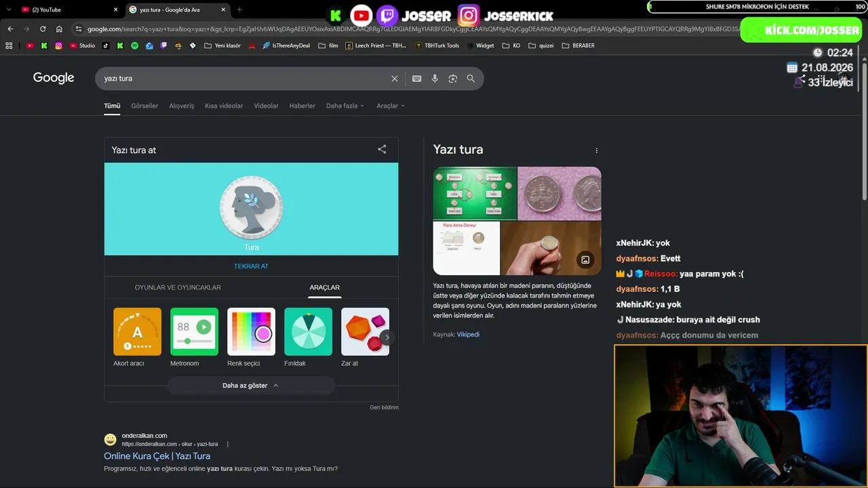868x488 pixels.
Task: Open the IsThereAnyDeal bookmark
Action: point(285,46)
